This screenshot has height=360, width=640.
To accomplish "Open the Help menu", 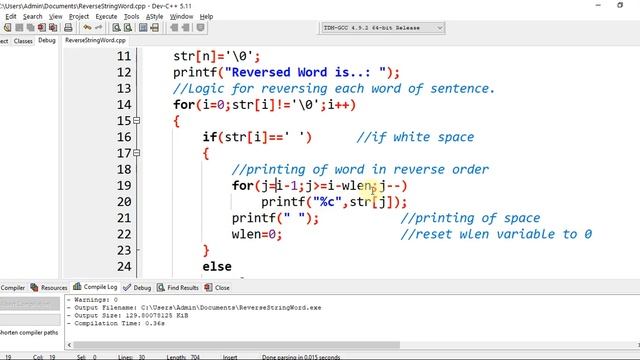I will (206, 16).
